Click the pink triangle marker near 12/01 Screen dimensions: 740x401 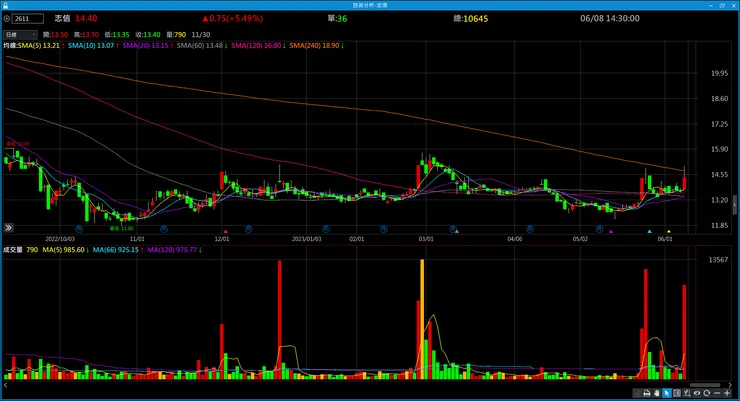[226, 231]
